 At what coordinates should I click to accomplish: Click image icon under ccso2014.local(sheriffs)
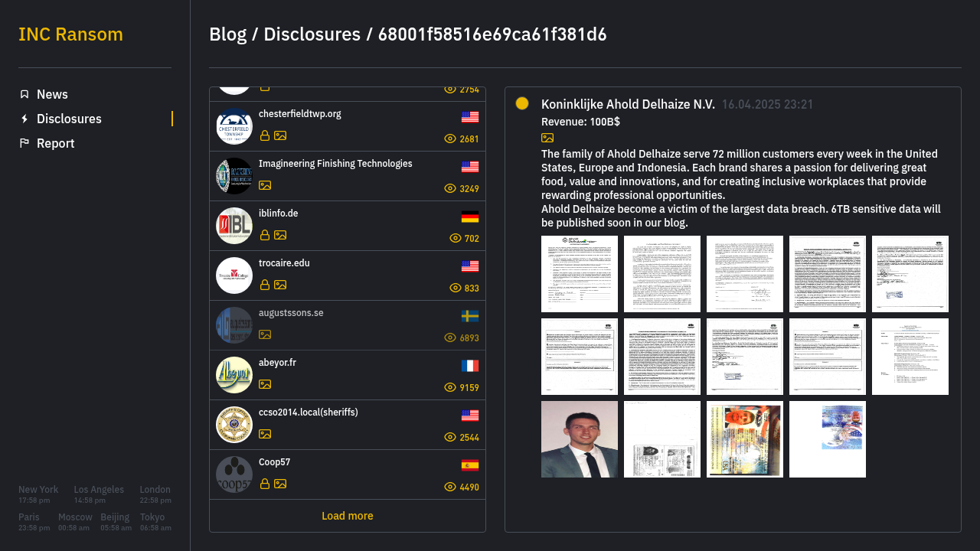point(265,434)
